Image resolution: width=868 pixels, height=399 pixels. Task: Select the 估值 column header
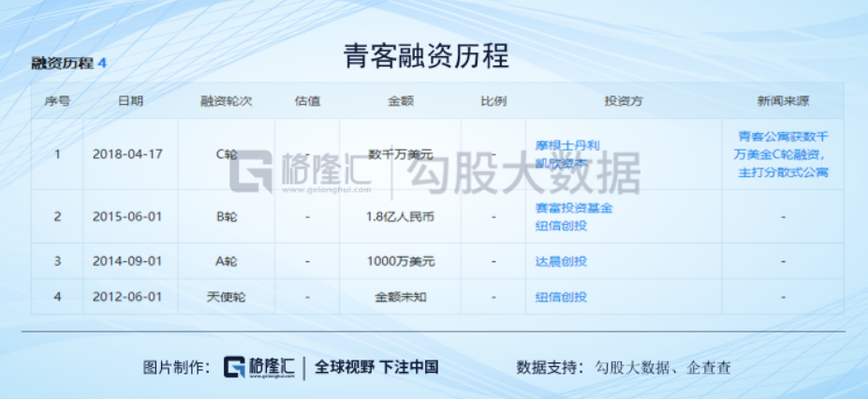click(307, 101)
